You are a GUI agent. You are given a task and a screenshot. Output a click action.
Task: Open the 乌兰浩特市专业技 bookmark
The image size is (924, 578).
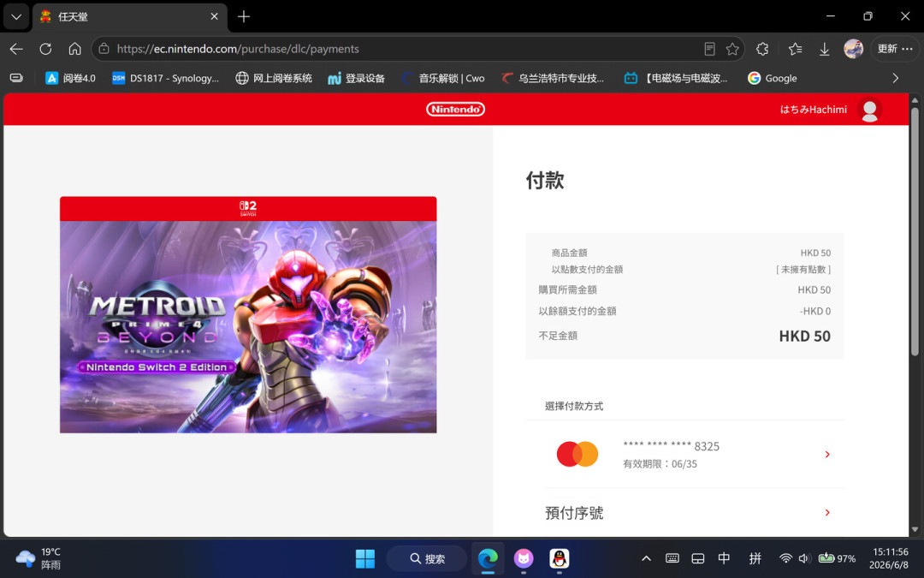[x=553, y=78]
